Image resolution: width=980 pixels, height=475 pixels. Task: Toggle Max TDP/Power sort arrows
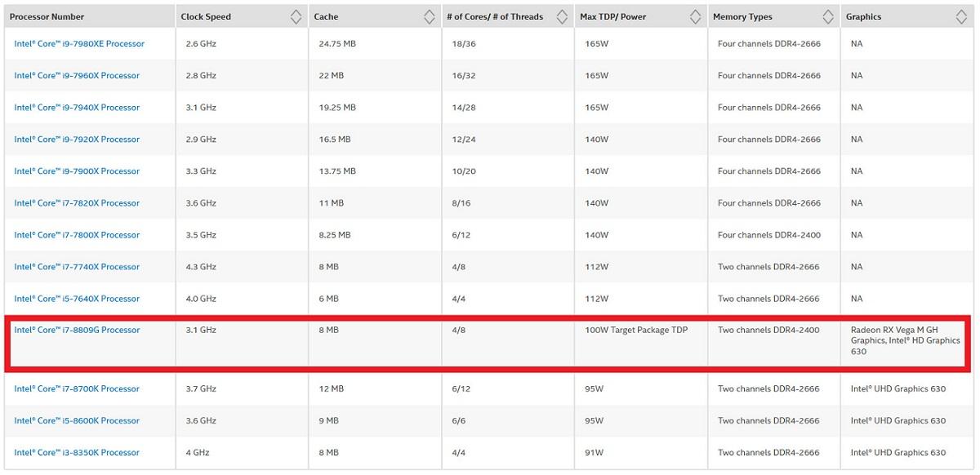[x=695, y=16]
